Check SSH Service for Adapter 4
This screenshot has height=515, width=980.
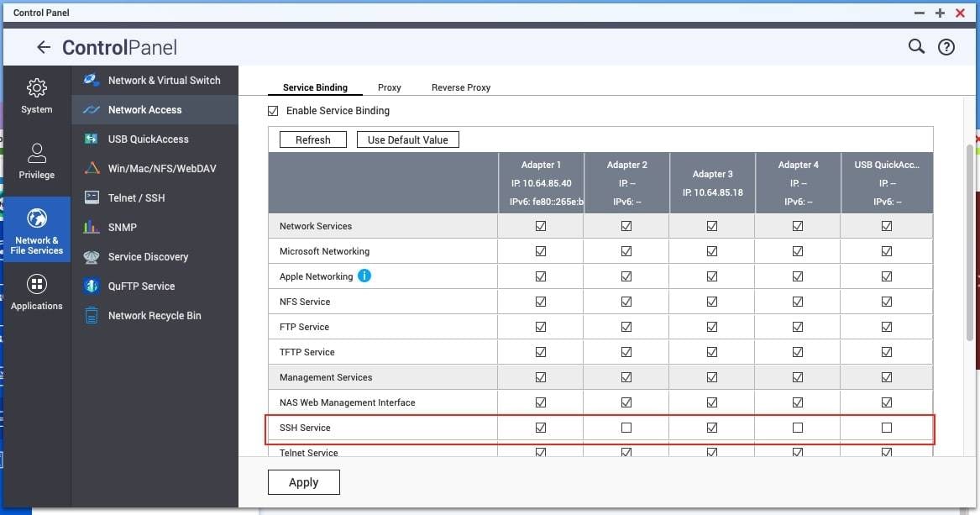(798, 428)
